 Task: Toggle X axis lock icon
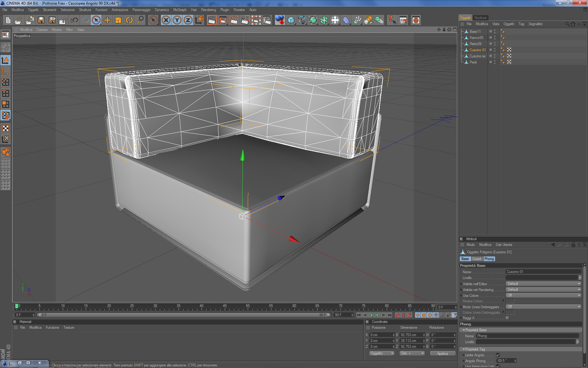pyautogui.click(x=166, y=20)
